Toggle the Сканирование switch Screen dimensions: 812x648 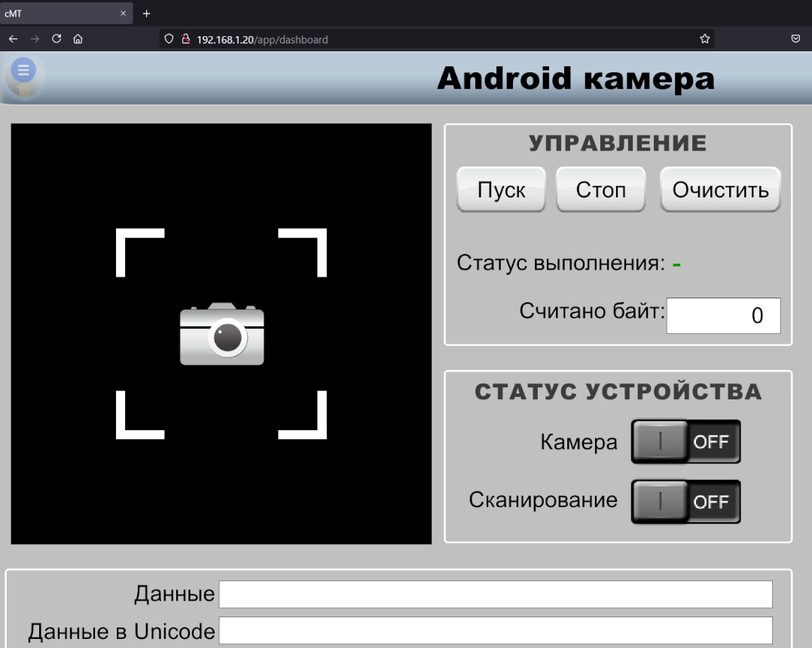click(x=685, y=502)
